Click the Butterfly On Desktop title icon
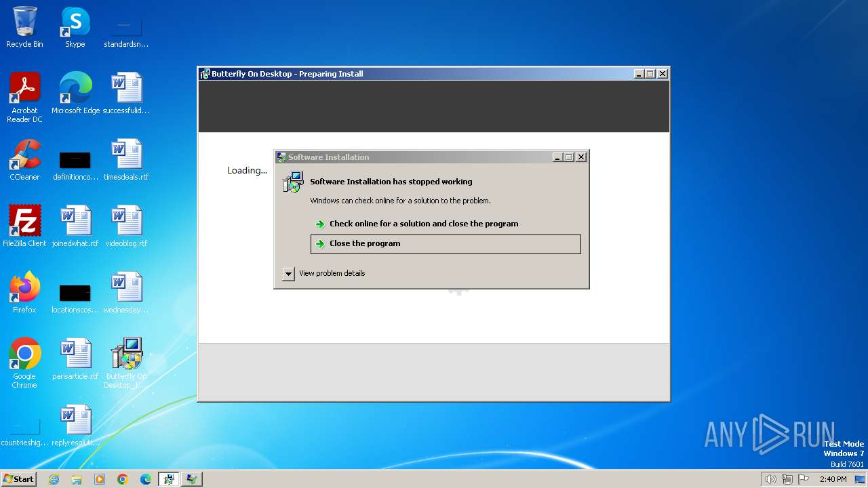The image size is (868, 488). (x=205, y=74)
